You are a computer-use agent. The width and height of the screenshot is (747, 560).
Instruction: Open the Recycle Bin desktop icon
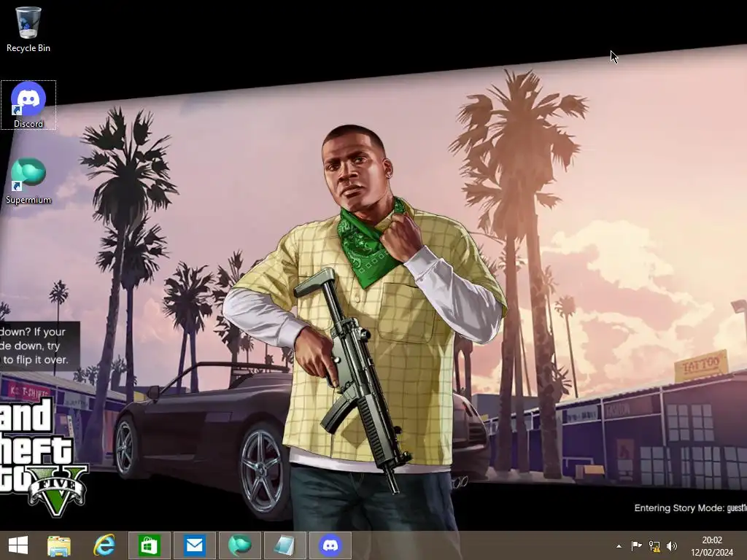point(28,28)
